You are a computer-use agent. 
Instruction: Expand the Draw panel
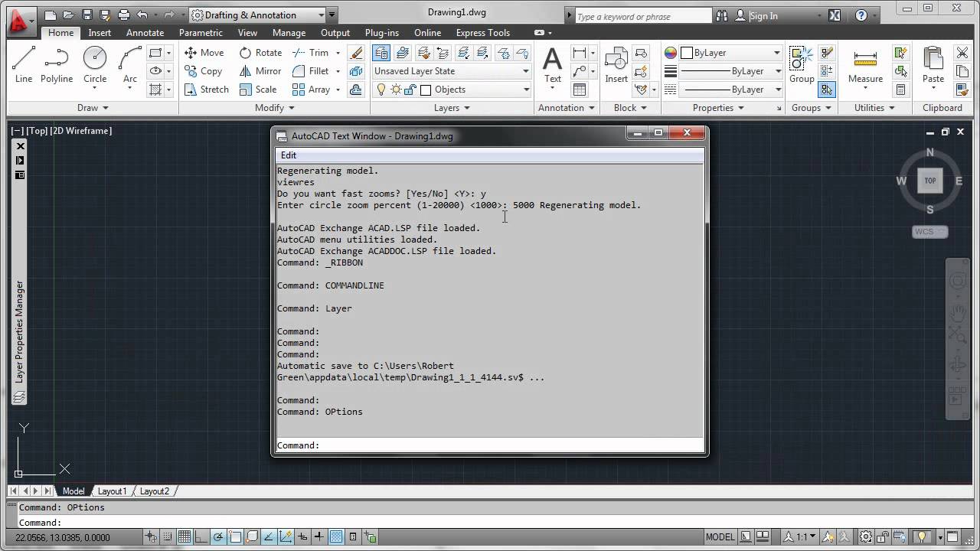click(x=93, y=108)
